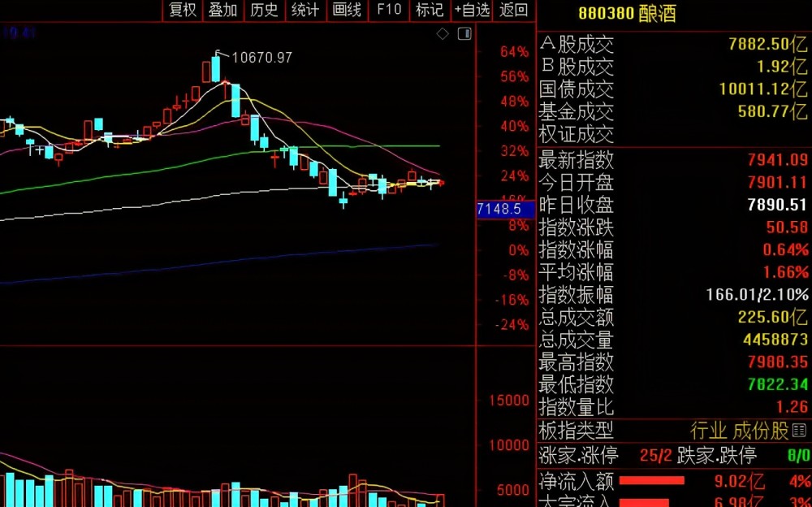Click the 板指类型 row label

pyautogui.click(x=576, y=431)
